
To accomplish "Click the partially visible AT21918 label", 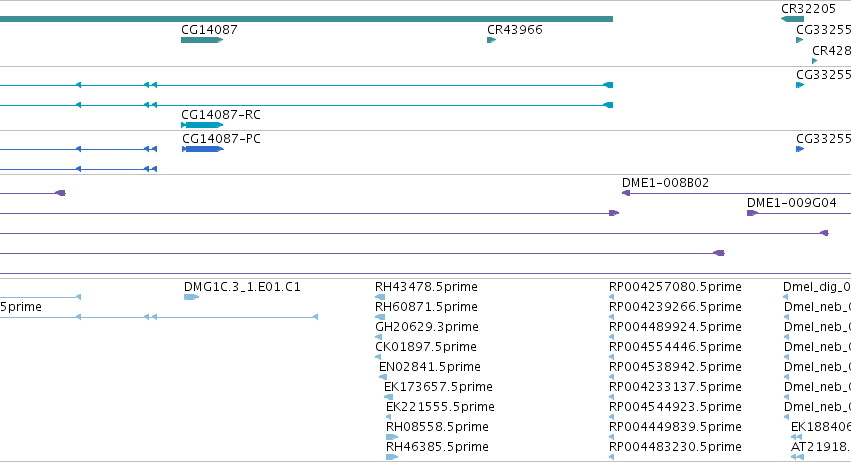I will pyautogui.click(x=821, y=447).
